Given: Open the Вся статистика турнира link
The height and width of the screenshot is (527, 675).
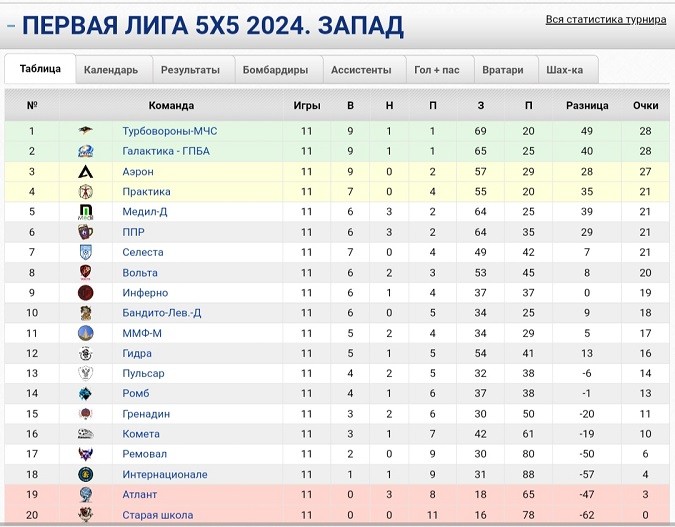Looking at the screenshot, I should coord(605,19).
